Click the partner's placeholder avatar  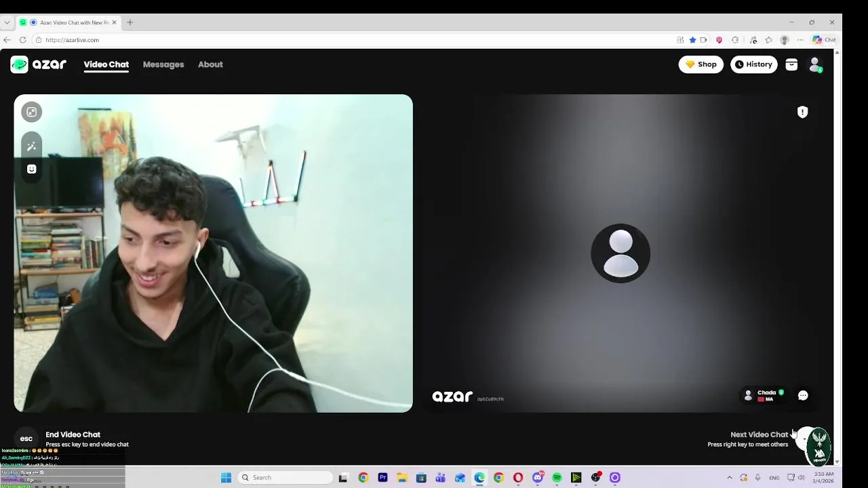point(620,253)
